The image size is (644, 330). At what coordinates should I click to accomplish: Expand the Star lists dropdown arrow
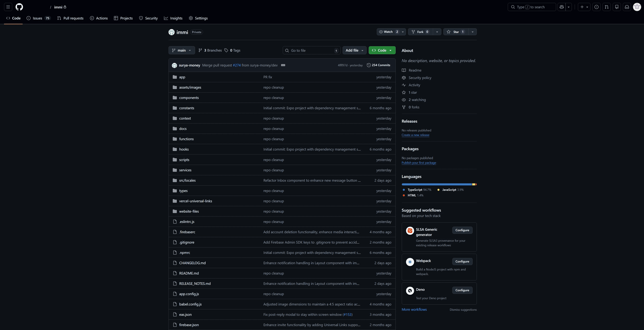(472, 32)
